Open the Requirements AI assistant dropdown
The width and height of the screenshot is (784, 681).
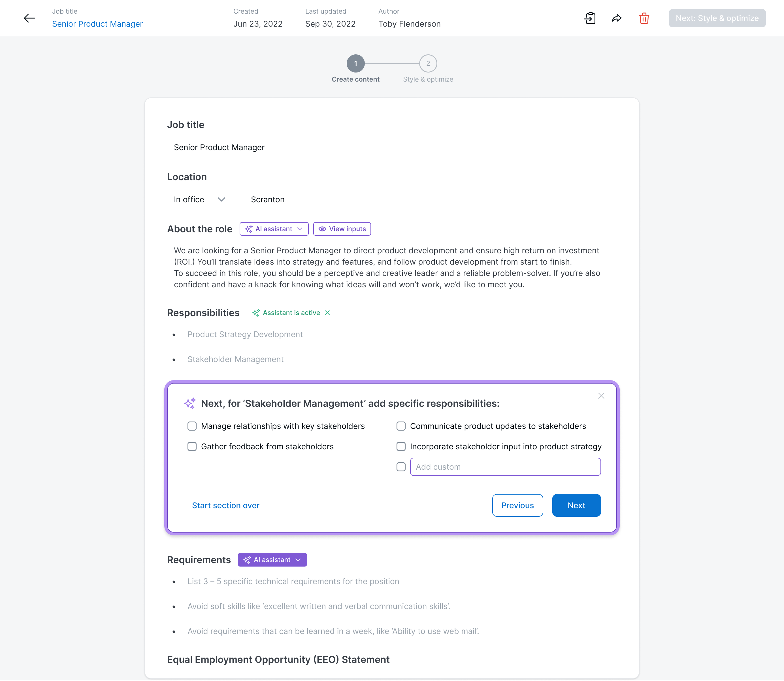coord(272,560)
